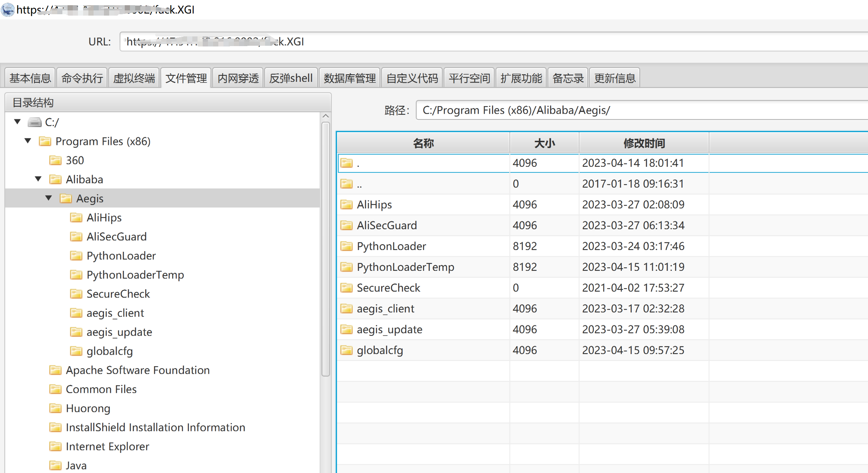
Task: Click PythonLoader folder icon in directory tree
Action: (76, 256)
